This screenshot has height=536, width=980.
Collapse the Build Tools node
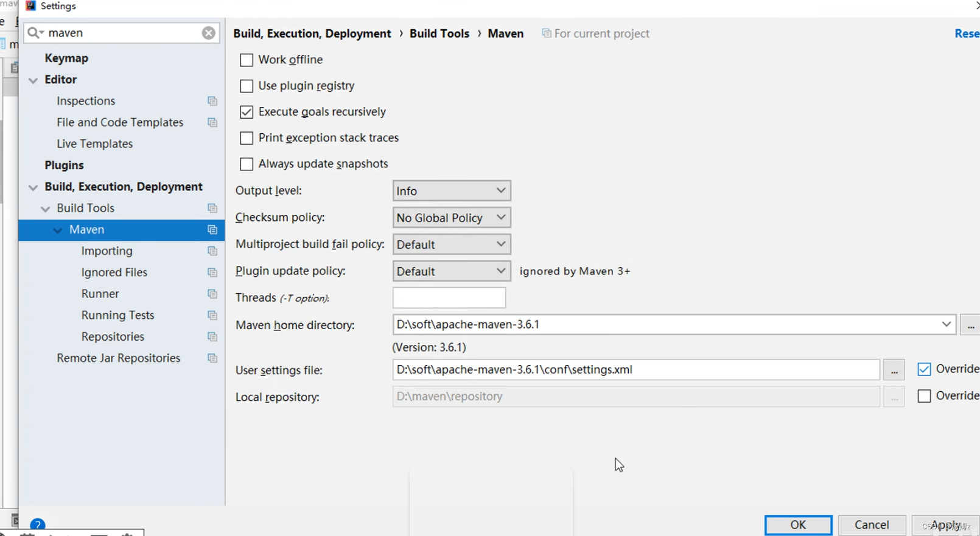46,208
